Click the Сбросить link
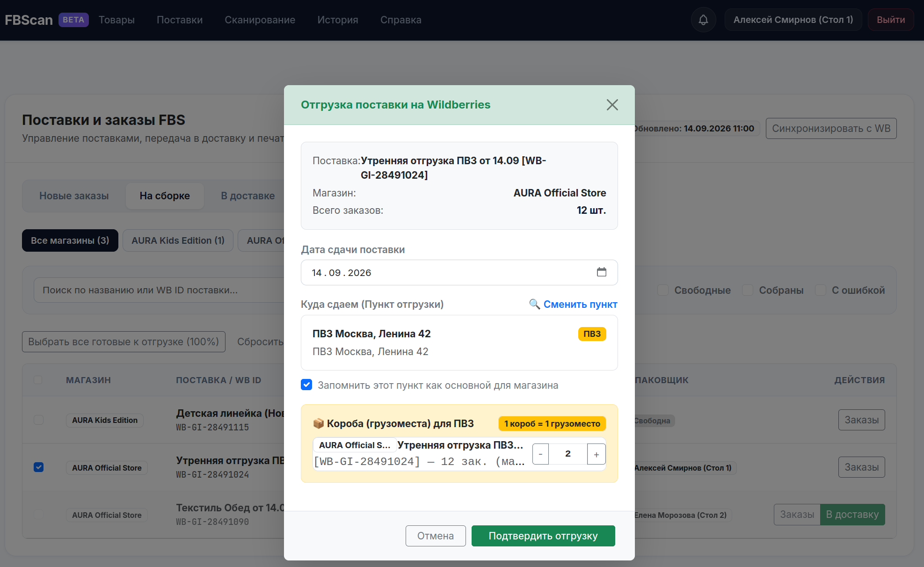Screen dimensions: 924x567 tap(260, 342)
